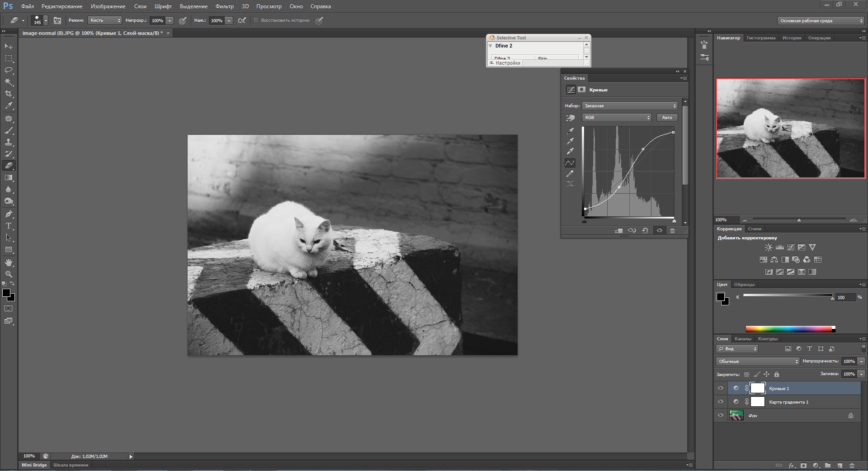Select the Crop tool
Viewport: 868px width, 471px height.
click(9, 94)
